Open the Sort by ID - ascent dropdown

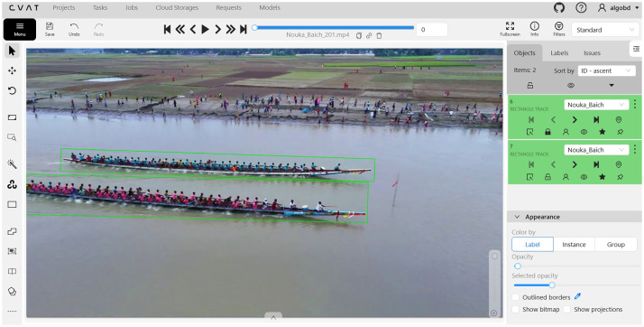pyautogui.click(x=606, y=70)
